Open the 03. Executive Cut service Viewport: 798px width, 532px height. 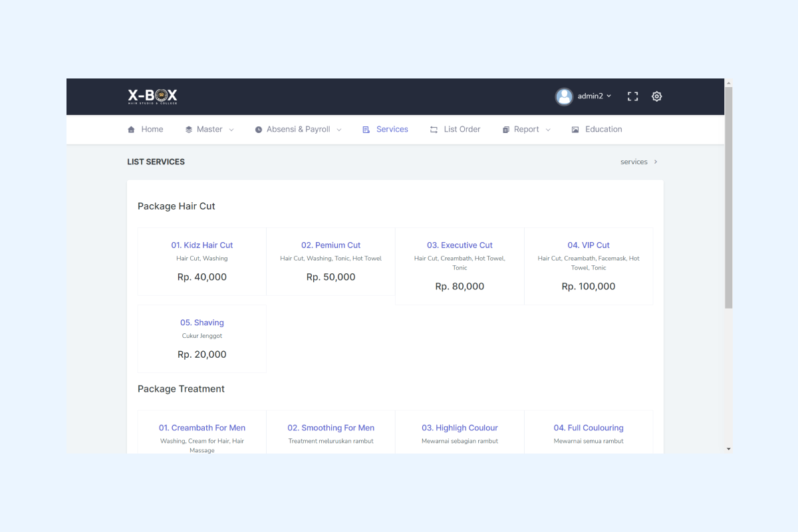pos(460,245)
